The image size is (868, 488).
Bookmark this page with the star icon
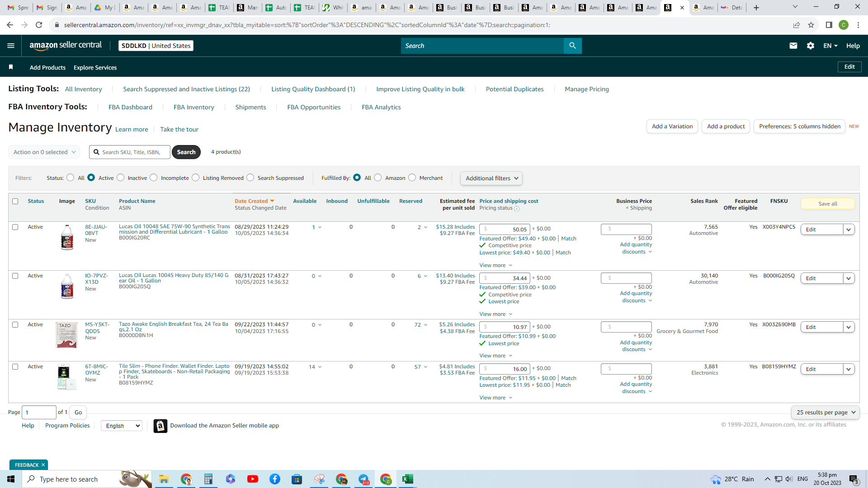pos(811,25)
